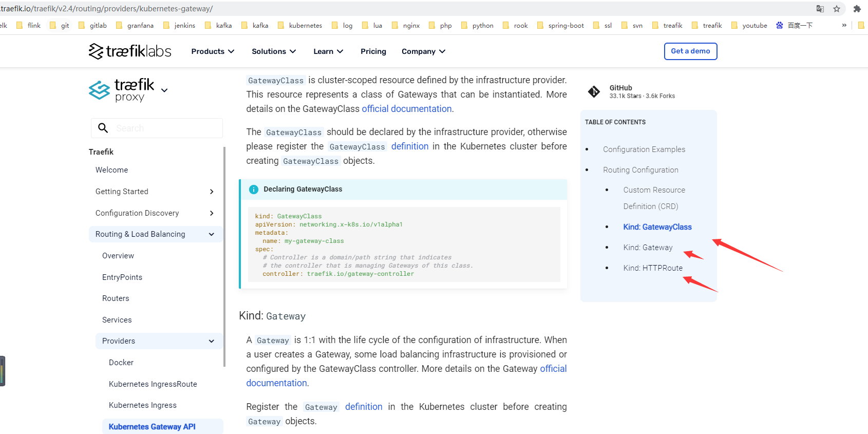Open the spring-boot bookmark folder
Viewport: 868px width, 434px height.
tap(560, 25)
